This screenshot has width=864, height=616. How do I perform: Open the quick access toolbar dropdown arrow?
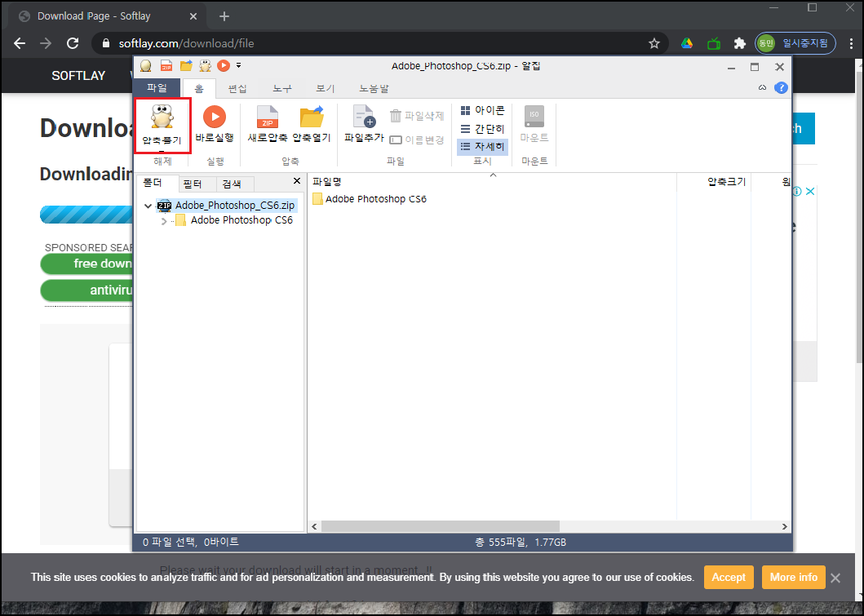pyautogui.click(x=238, y=65)
